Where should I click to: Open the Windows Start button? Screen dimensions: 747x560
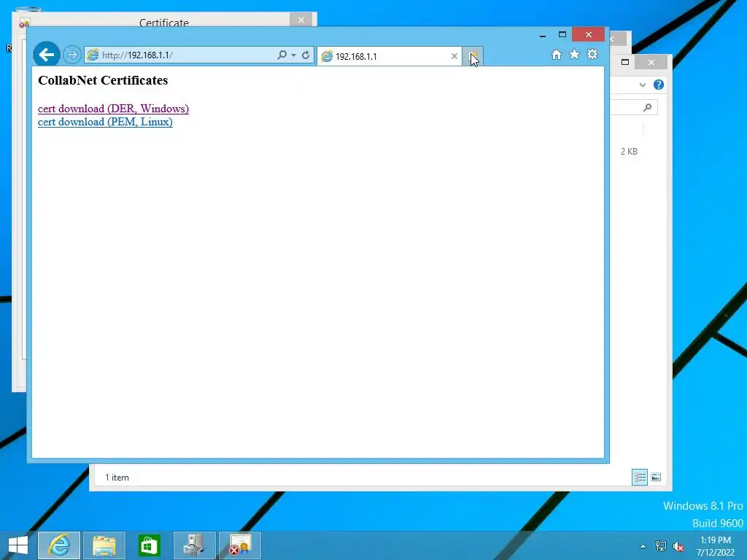click(18, 545)
